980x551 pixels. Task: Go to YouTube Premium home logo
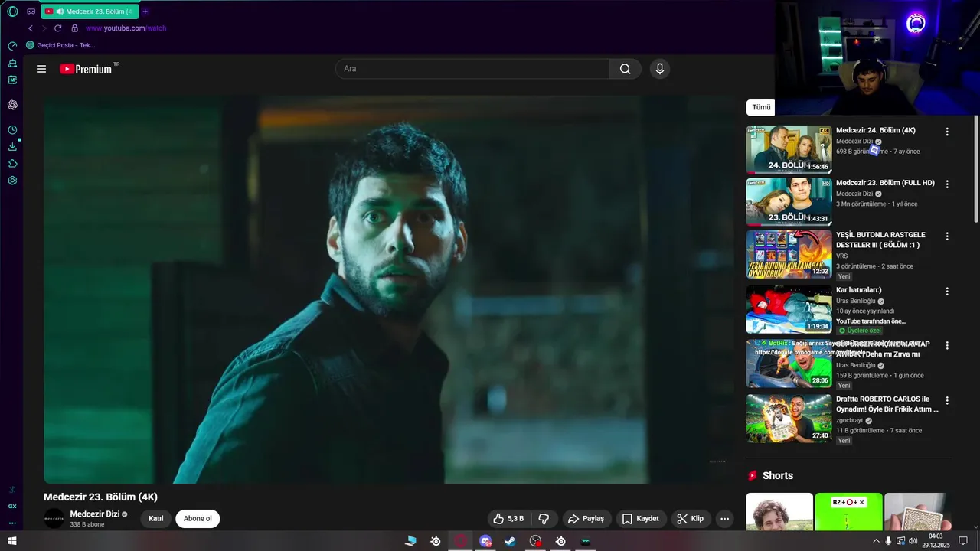click(x=86, y=69)
